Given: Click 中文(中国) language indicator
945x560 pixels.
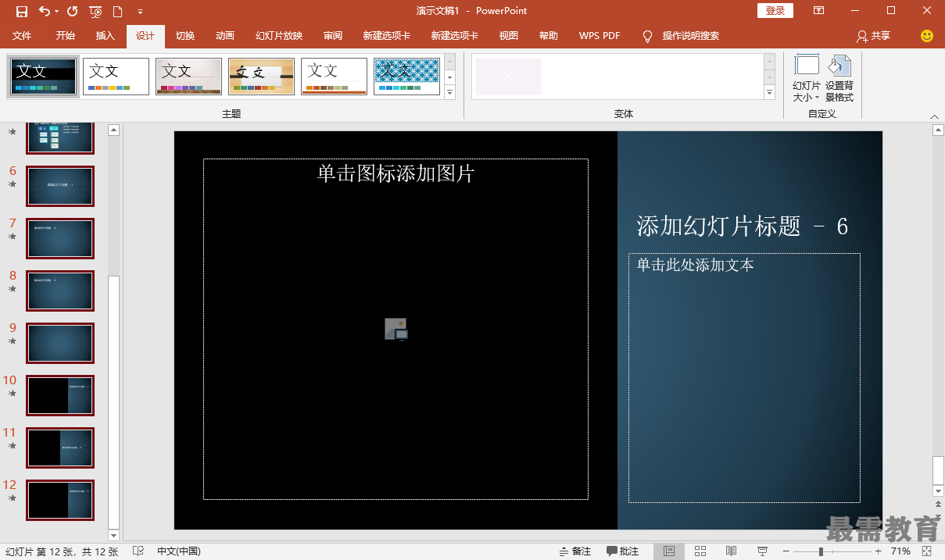Looking at the screenshot, I should click(178, 551).
